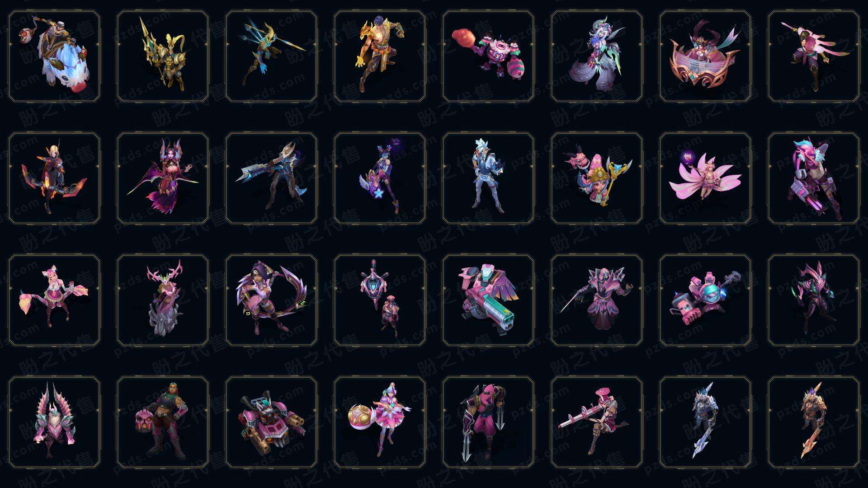Select the golden armored spear warrior tile

coord(163,56)
